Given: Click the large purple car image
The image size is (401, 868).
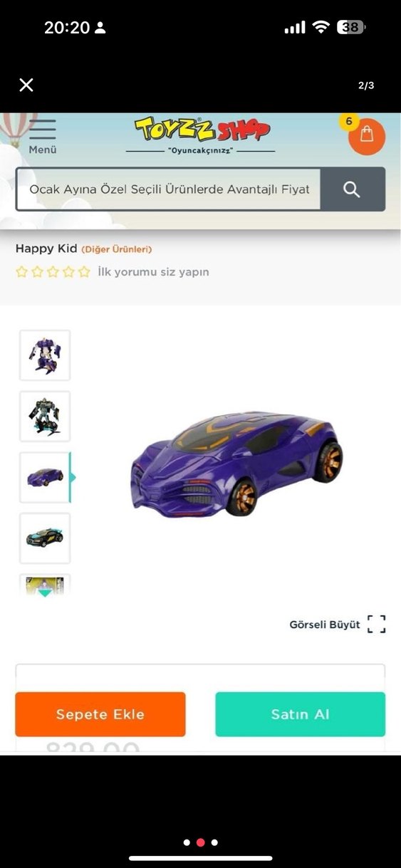Looking at the screenshot, I should (237, 463).
